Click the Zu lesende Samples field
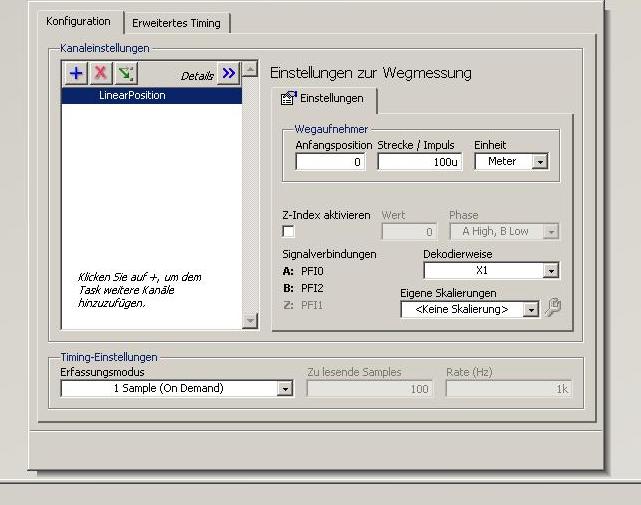The width and height of the screenshot is (641, 505). click(x=370, y=389)
